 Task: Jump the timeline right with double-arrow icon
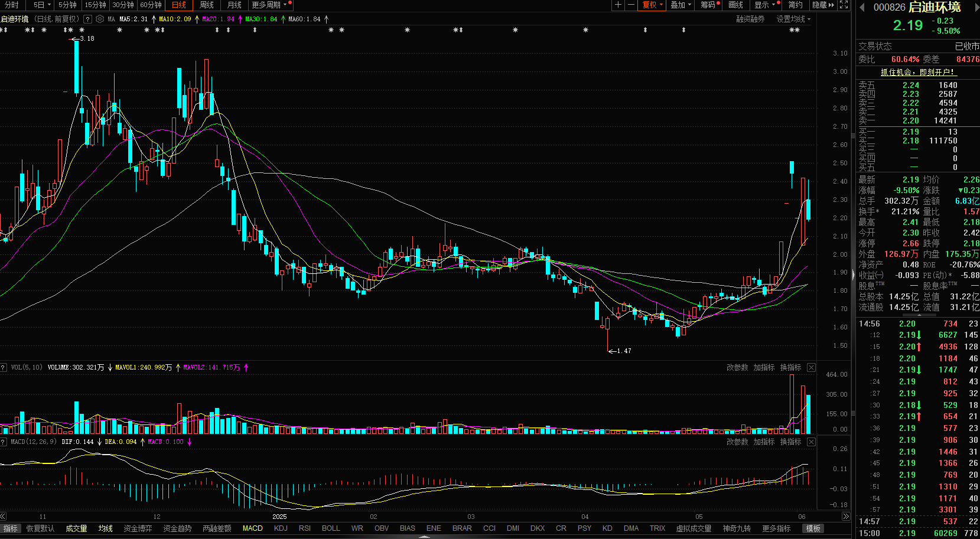coord(845,516)
